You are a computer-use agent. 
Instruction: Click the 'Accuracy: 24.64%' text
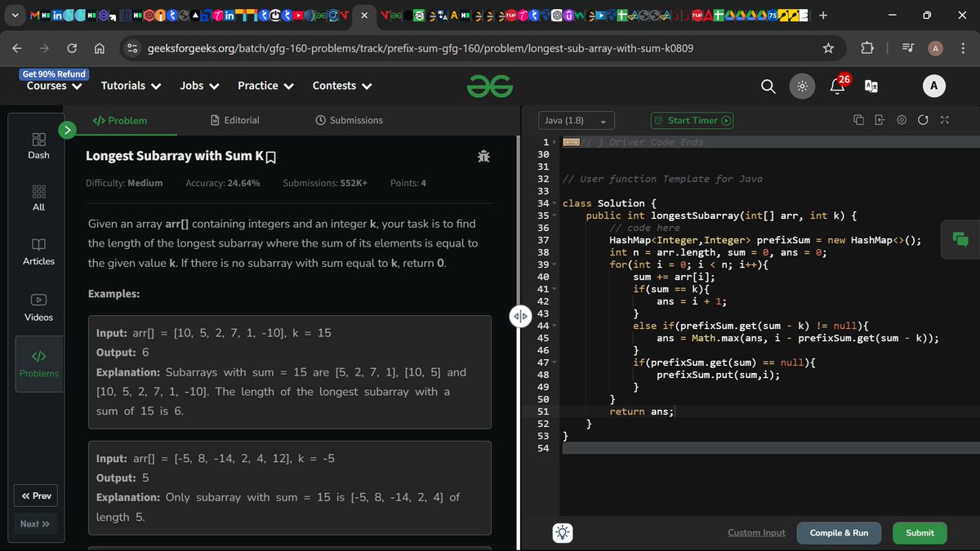[x=223, y=183]
